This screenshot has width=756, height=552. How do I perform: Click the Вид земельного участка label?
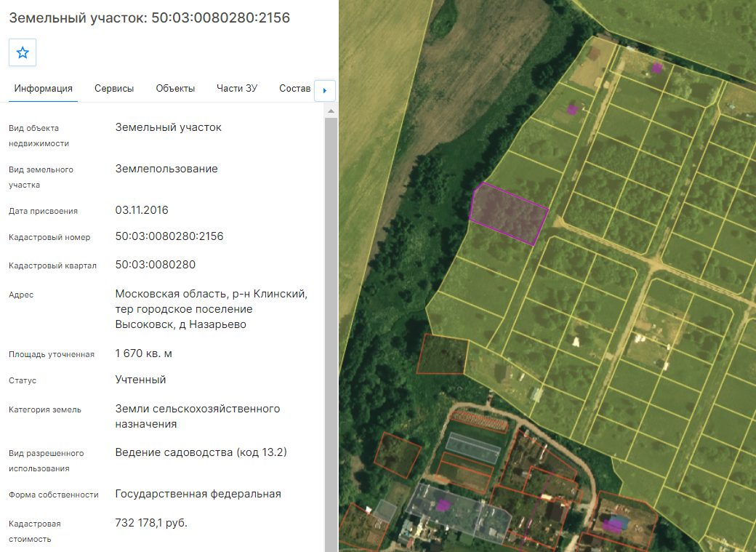click(41, 177)
